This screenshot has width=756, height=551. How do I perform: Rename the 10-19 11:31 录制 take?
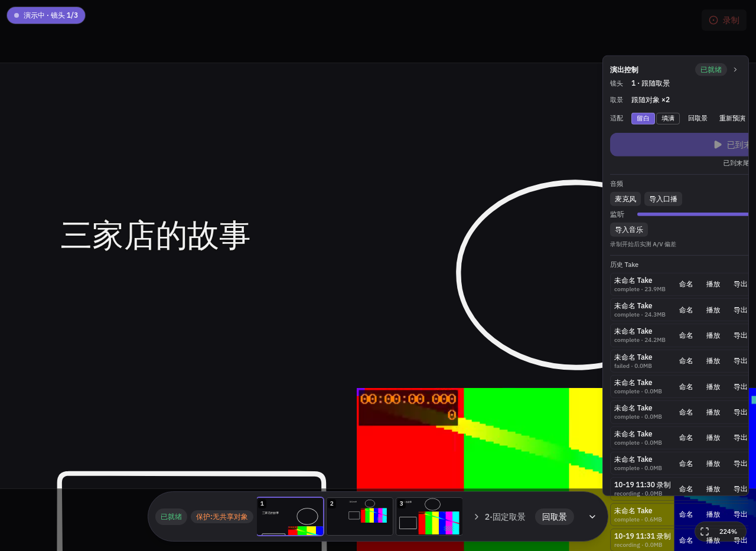click(686, 540)
